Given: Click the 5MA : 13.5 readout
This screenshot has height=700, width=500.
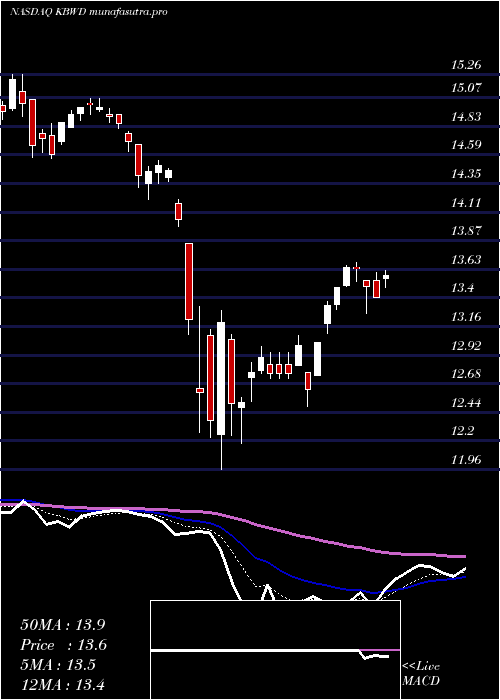Looking at the screenshot, I should (x=58, y=665).
